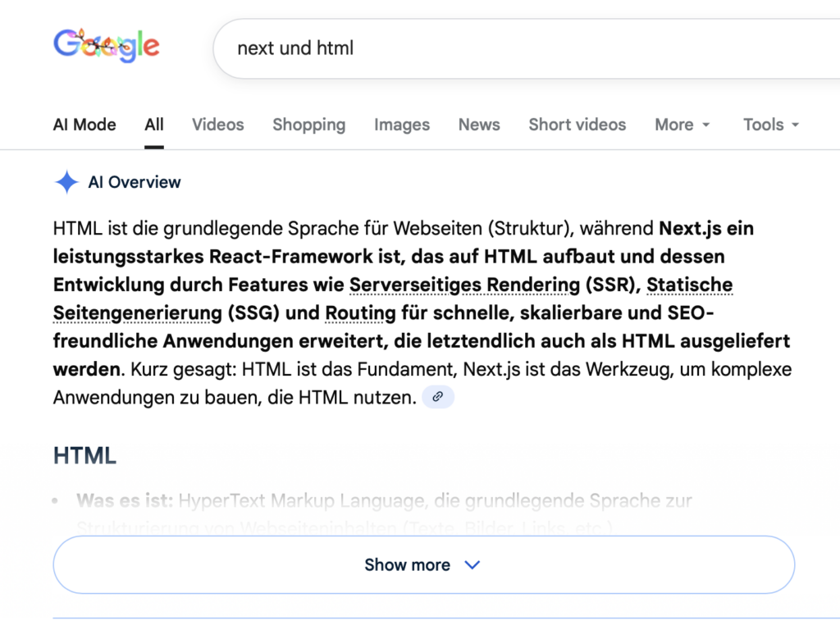Go to the Shopping tab
Viewport: 840px width, 634px height.
click(309, 125)
